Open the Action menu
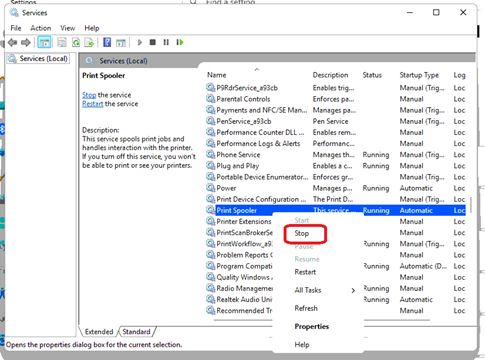 [x=41, y=28]
